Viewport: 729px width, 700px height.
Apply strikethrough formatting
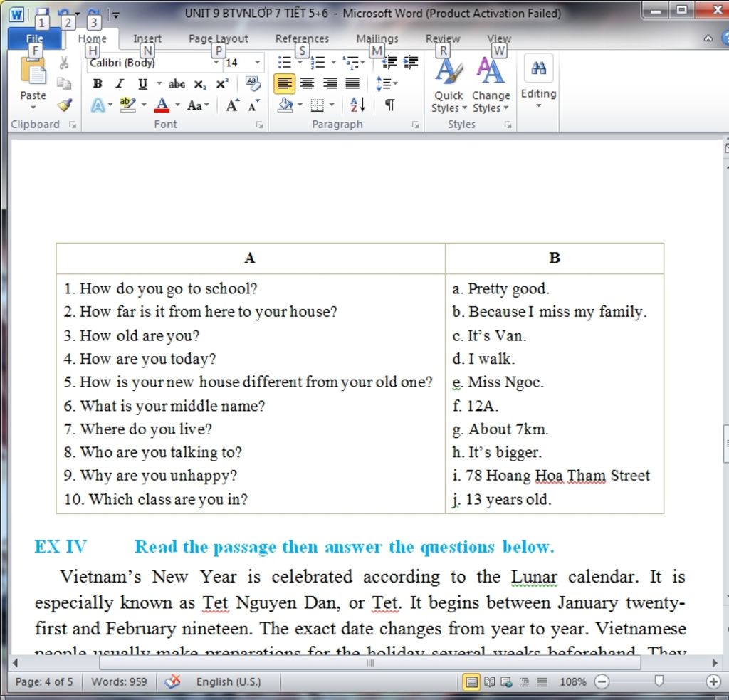(x=177, y=84)
